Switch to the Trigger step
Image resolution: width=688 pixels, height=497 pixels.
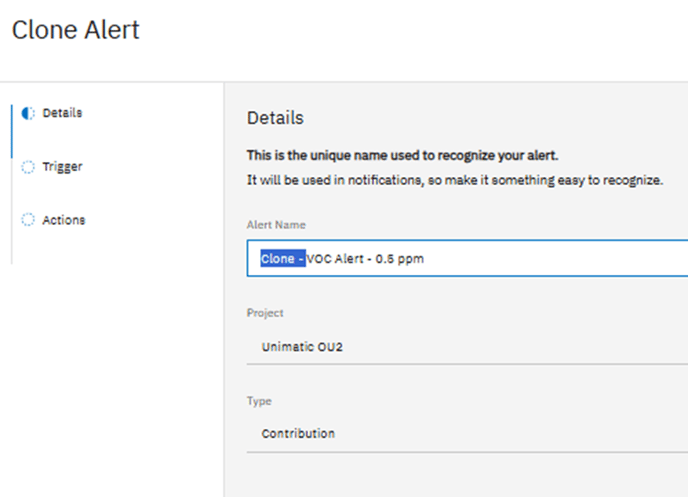pos(62,167)
